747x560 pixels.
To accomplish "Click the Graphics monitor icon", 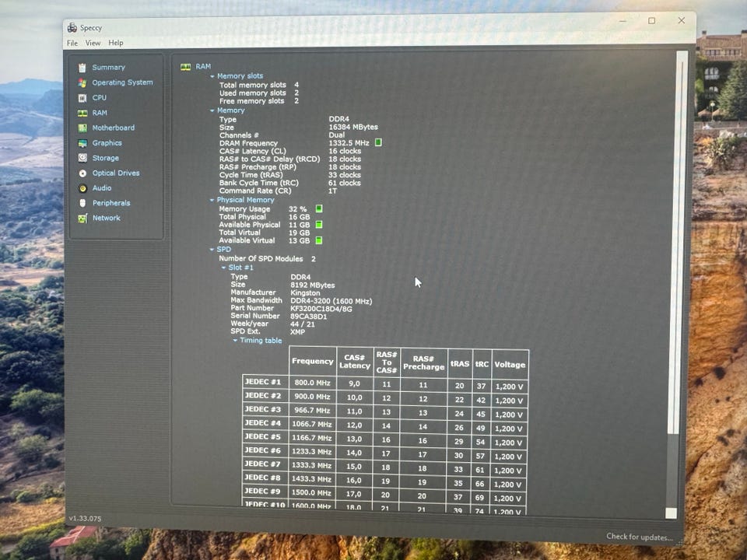I will [82, 143].
